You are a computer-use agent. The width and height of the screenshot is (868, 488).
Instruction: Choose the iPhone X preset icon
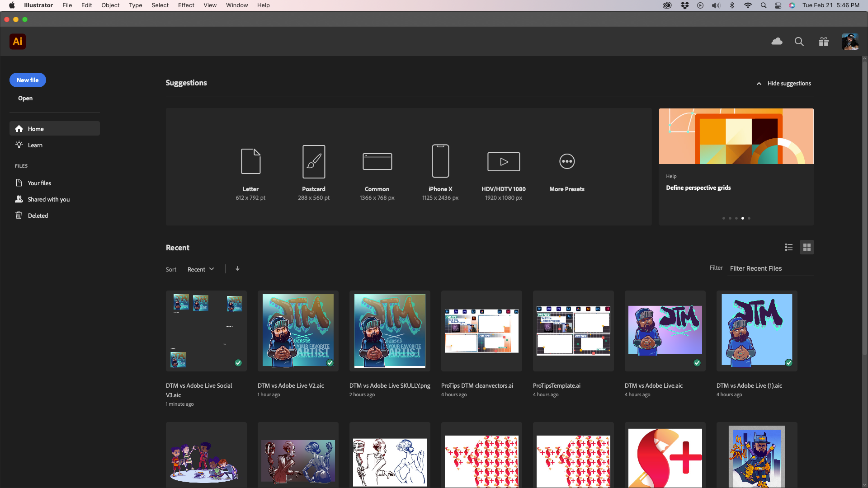[x=440, y=161]
